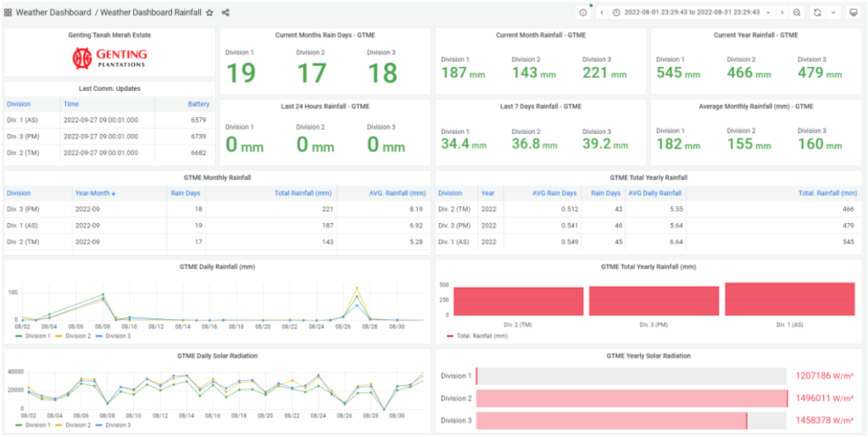Open the Weather Dashboard folder breadcrumb
The height and width of the screenshot is (437, 868).
(x=53, y=13)
